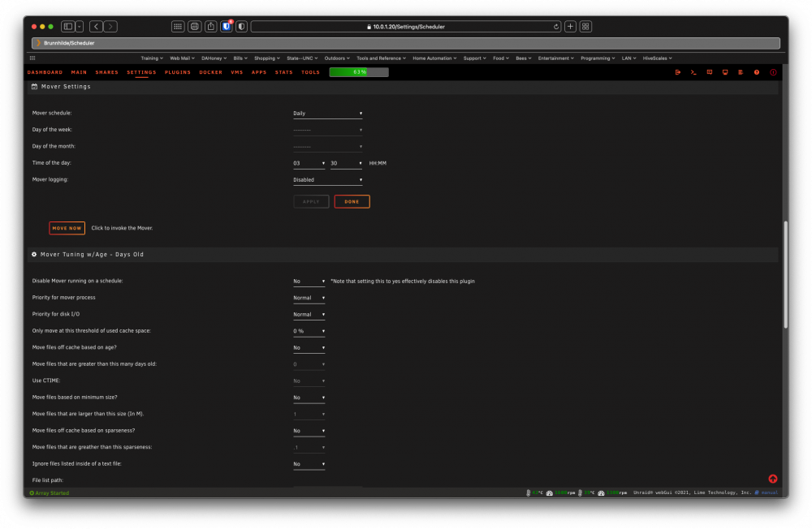Viewport: 812px width, 529px height.
Task: Open the HiveScales bookmarks folder
Action: (x=657, y=58)
